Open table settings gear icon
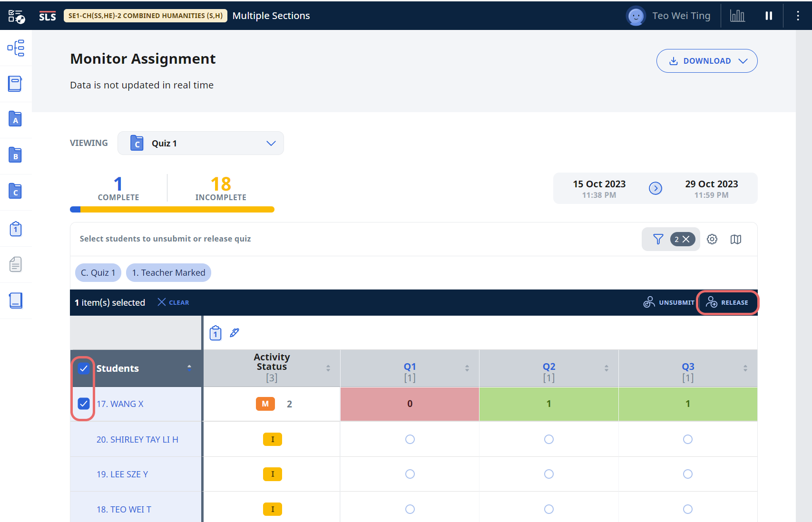 pyautogui.click(x=712, y=239)
